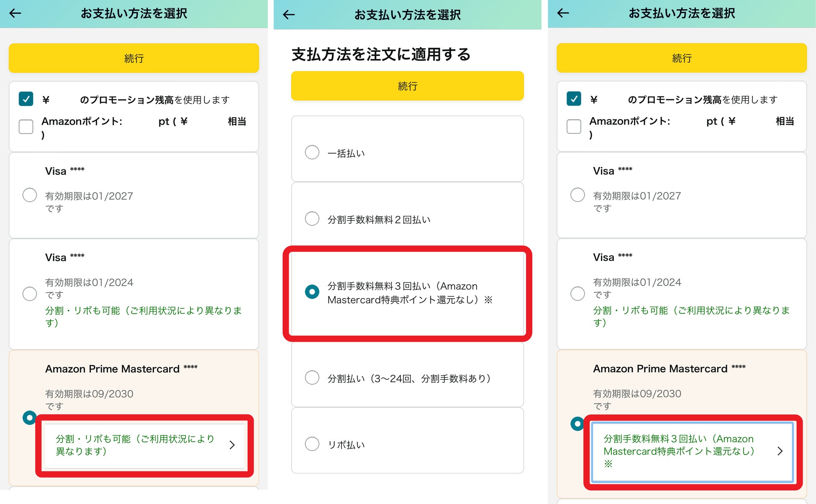Viewport: 816px width, 504px height.
Task: Uncheck promotion balance checkbox in right panel
Action: (574, 99)
